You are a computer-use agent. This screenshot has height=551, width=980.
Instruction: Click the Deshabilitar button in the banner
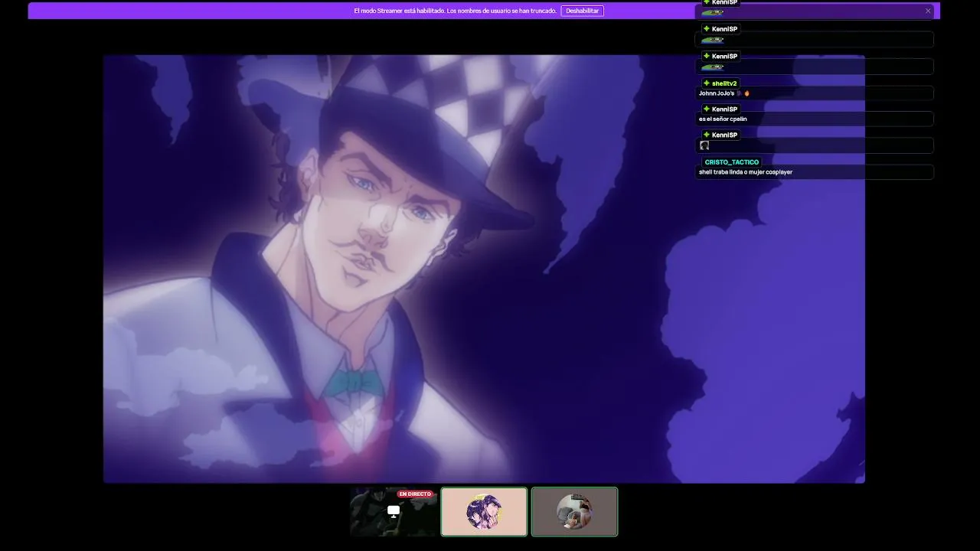[x=582, y=11]
